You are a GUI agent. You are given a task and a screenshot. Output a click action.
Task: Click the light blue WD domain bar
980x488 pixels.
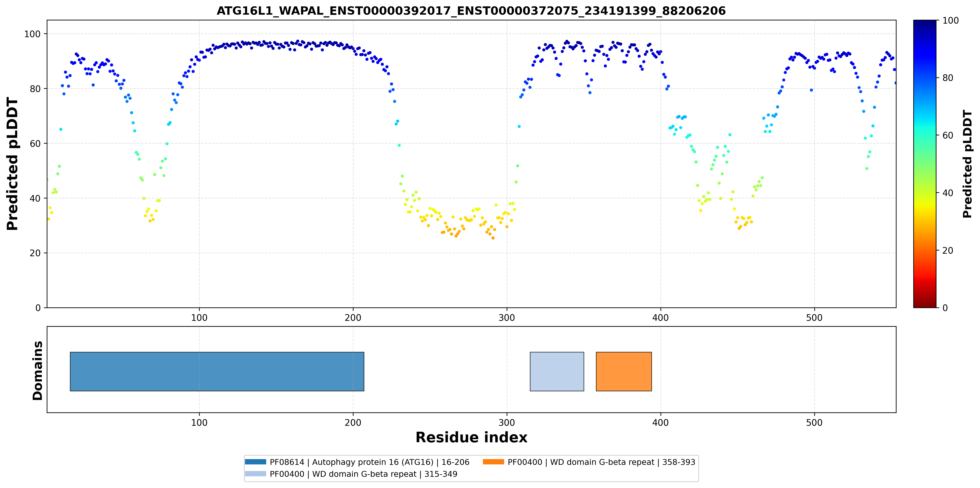click(x=557, y=371)
